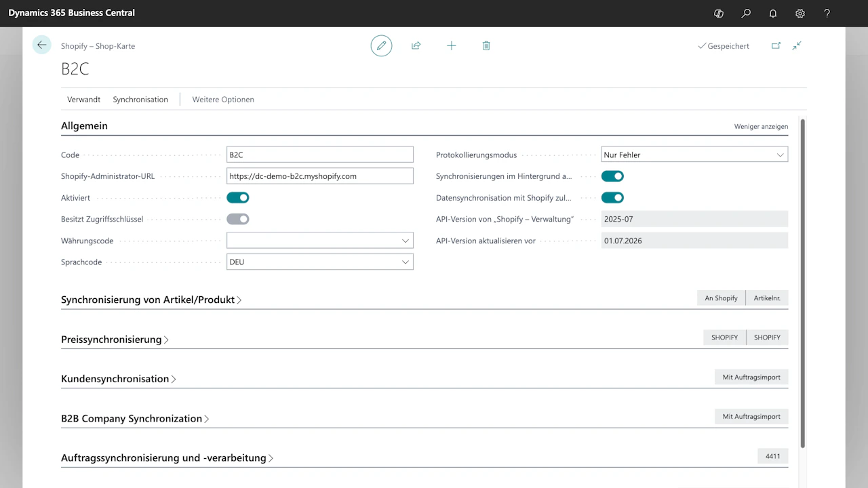
Task: Expand Synchronisierung von Artikel/Produkt section
Action: coord(151,300)
